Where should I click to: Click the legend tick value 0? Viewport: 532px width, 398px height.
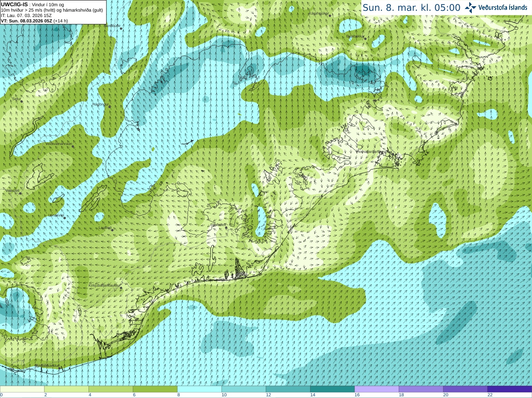[1, 395]
